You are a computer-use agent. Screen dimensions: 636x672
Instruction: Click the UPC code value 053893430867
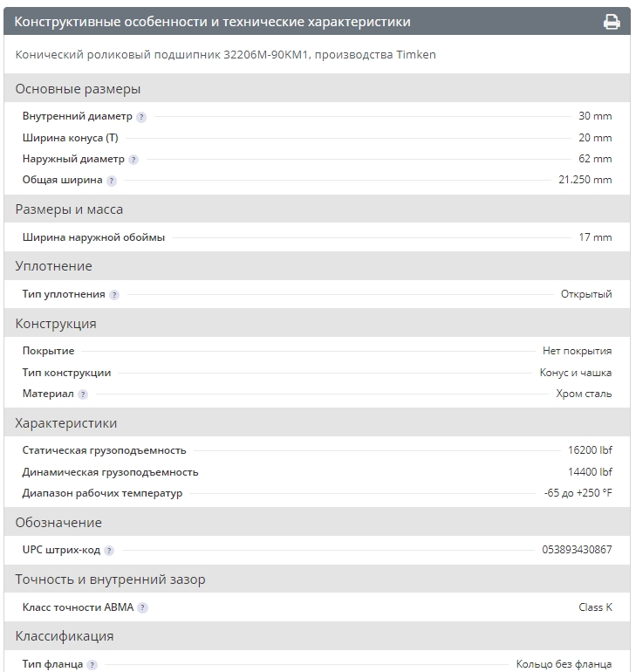[x=577, y=550]
